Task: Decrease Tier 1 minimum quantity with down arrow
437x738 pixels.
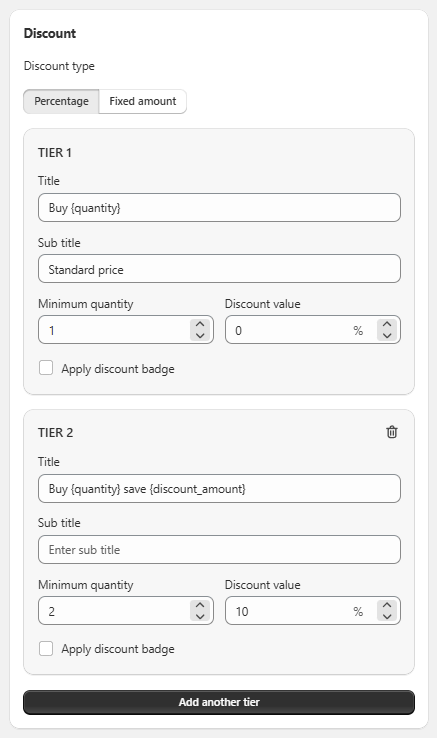Action: [x=200, y=335]
